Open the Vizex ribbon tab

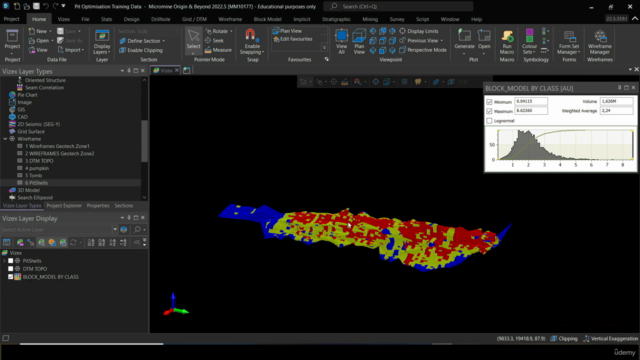click(x=64, y=19)
